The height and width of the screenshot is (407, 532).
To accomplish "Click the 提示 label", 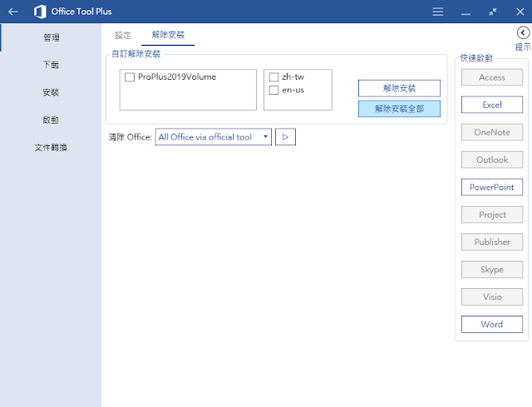I will (523, 47).
